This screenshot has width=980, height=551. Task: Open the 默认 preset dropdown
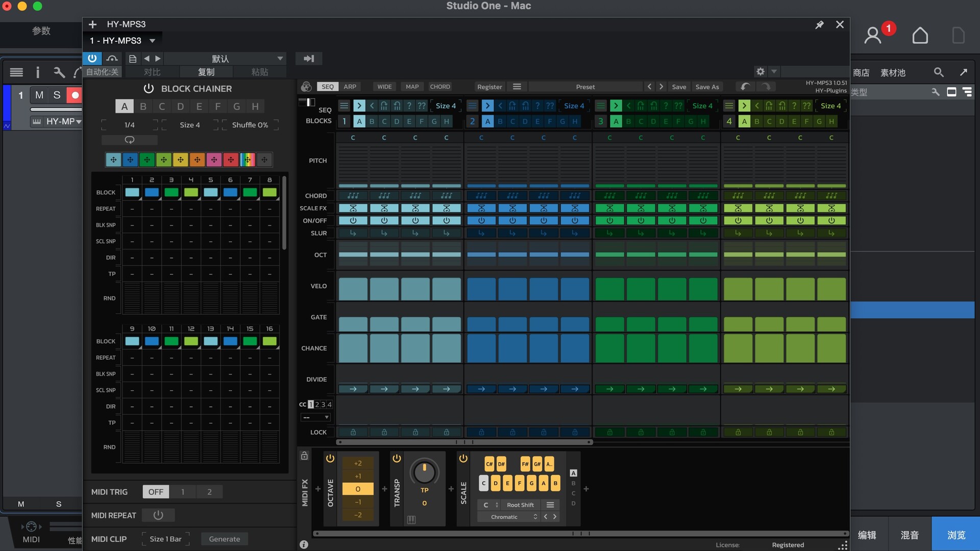(280, 59)
